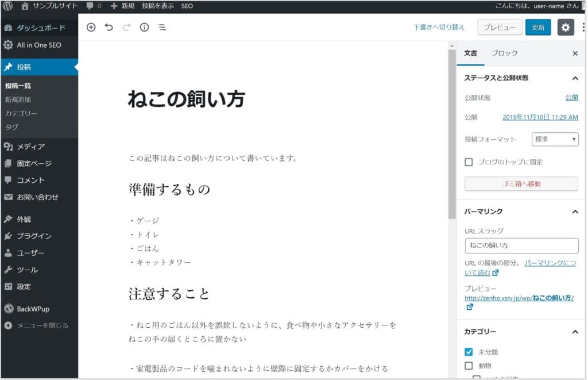Click the editor vertical scrollbar
The image size is (588, 380).
click(x=452, y=132)
